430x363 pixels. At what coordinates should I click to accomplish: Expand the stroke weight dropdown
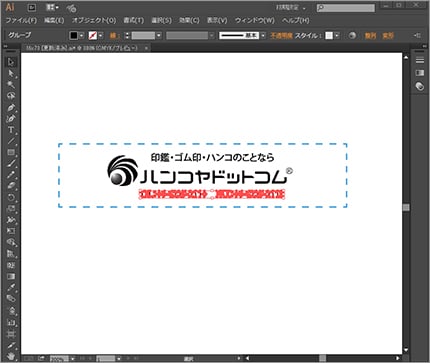point(159,35)
